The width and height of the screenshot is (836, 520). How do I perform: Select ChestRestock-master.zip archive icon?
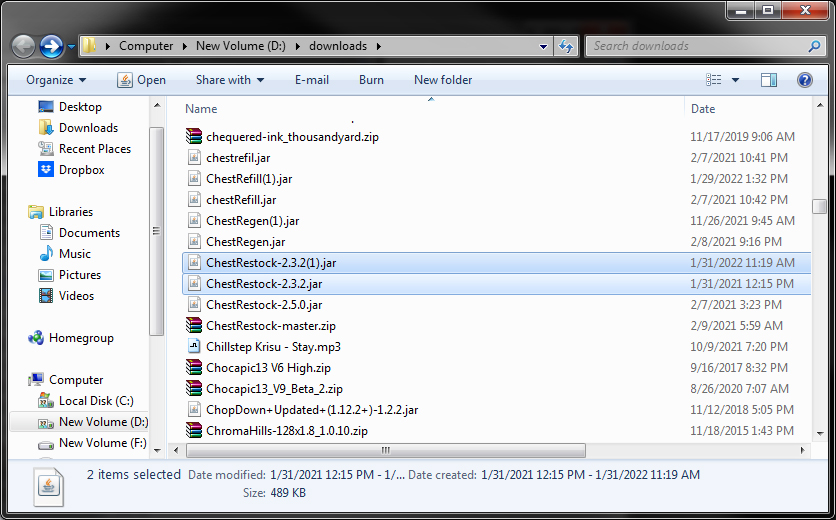(x=194, y=326)
